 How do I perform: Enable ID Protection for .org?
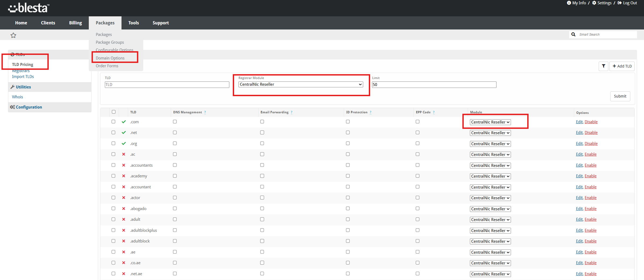point(348,143)
